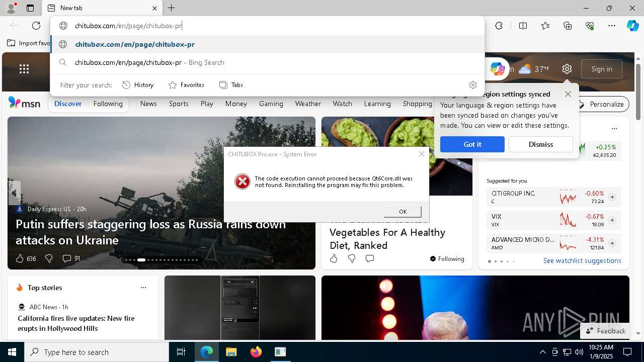Open the 37°F weather widget

tap(534, 69)
